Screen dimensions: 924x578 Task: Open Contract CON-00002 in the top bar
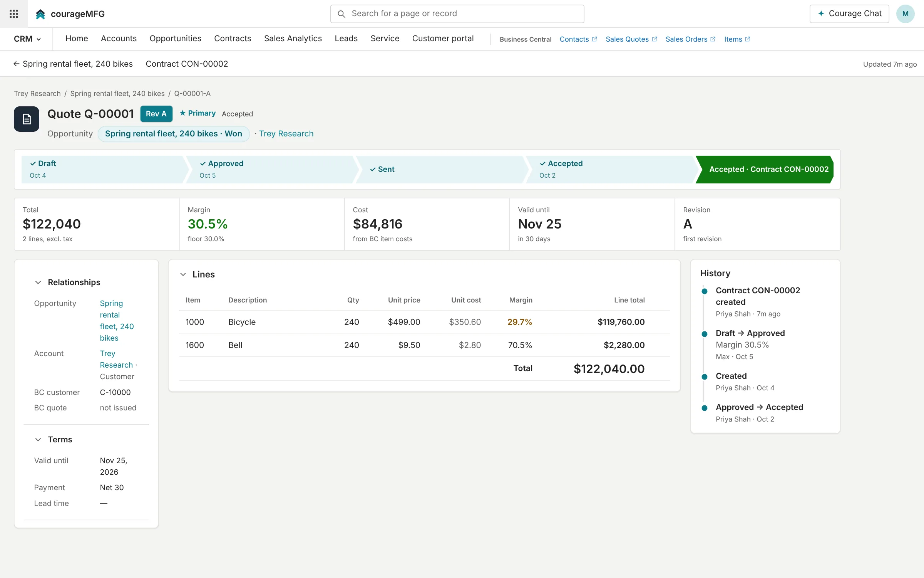point(187,64)
